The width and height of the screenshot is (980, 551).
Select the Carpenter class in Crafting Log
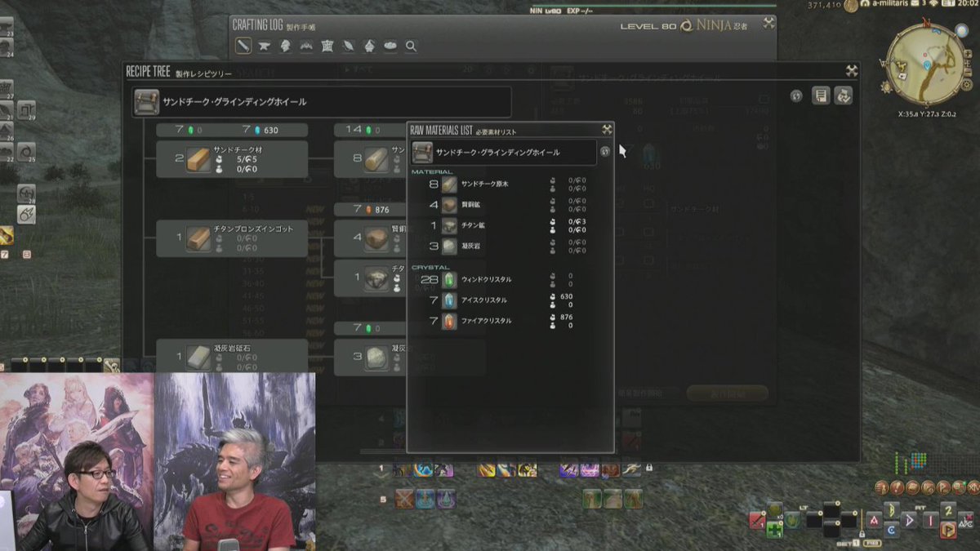pos(243,46)
